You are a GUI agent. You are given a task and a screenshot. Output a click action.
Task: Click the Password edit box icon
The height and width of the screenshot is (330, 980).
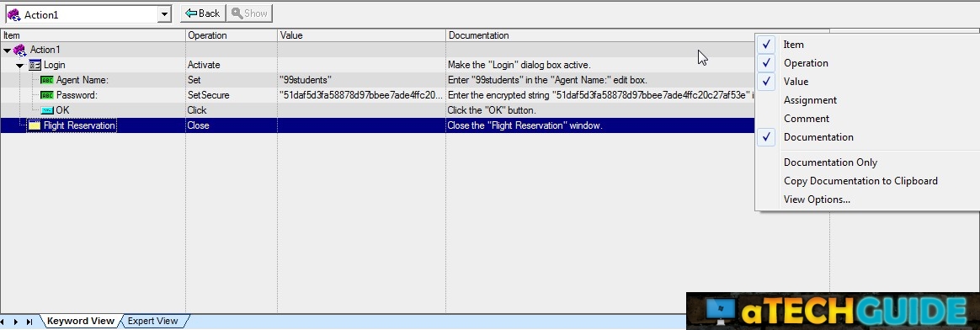(x=47, y=95)
